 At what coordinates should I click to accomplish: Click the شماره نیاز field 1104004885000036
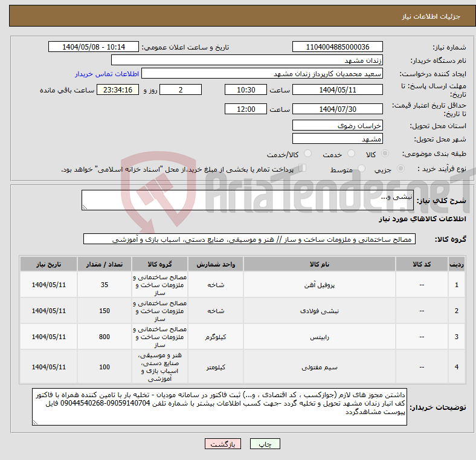click(337, 47)
